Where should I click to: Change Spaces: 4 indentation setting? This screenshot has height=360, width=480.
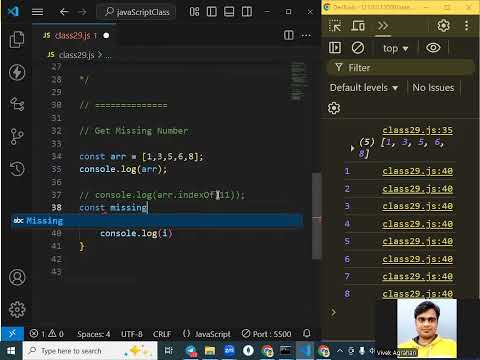point(93,334)
